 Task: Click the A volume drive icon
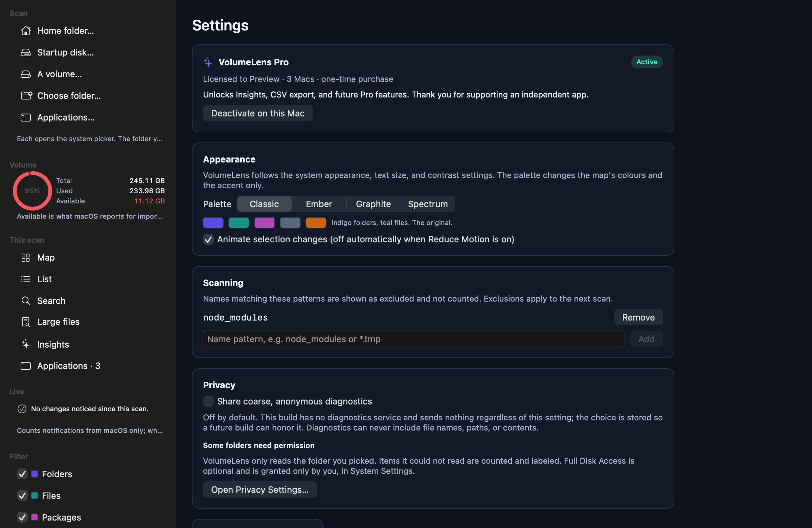click(26, 74)
